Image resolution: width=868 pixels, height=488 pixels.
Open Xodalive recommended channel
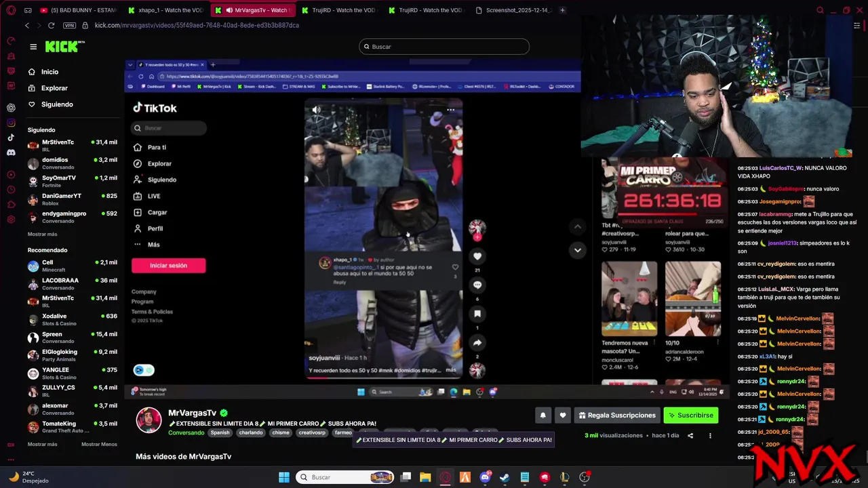coord(72,319)
